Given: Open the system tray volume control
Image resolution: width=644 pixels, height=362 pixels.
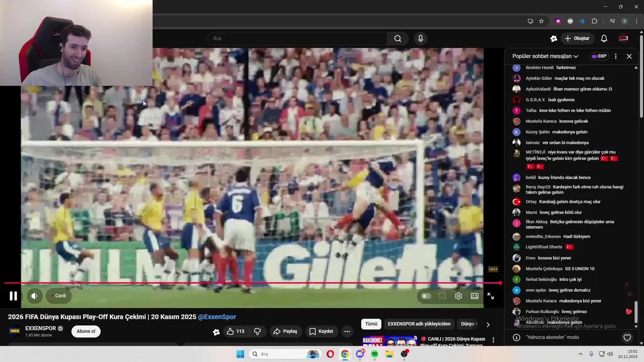Looking at the screenshot, I should (610, 354).
